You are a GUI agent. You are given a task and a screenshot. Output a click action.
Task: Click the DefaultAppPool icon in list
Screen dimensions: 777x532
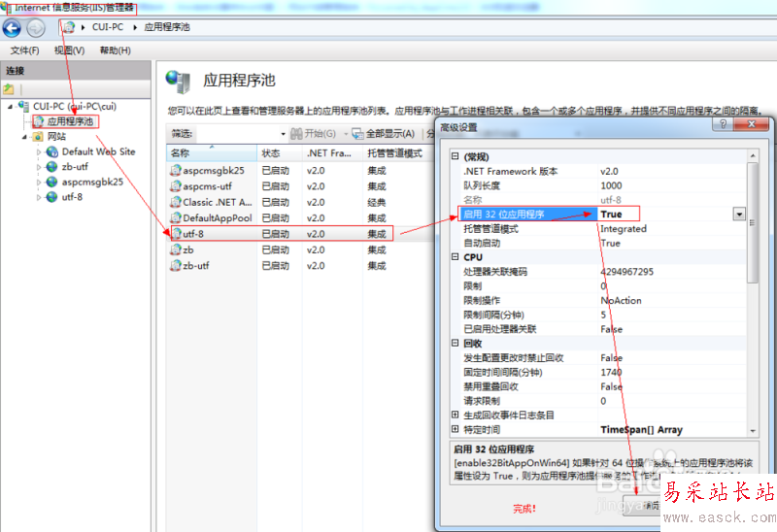176,218
